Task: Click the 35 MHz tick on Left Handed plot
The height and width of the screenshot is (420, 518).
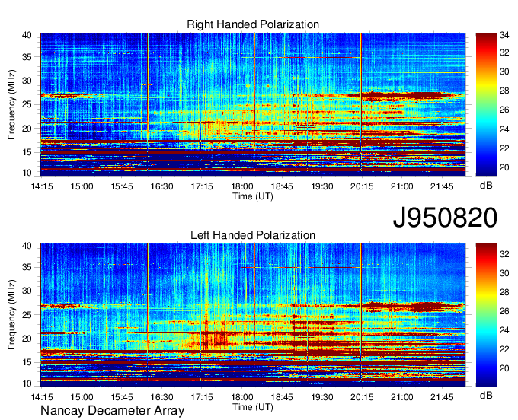Action: coord(27,267)
